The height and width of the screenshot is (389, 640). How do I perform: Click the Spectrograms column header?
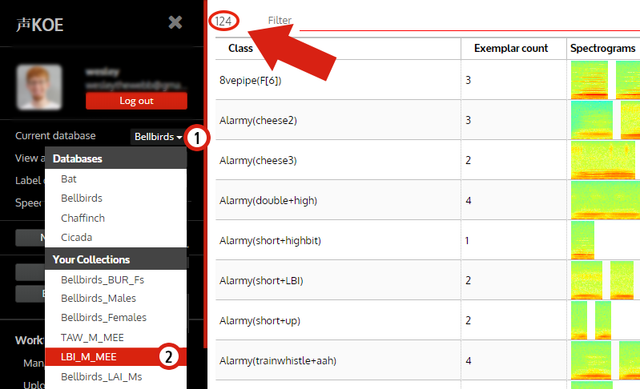click(602, 48)
